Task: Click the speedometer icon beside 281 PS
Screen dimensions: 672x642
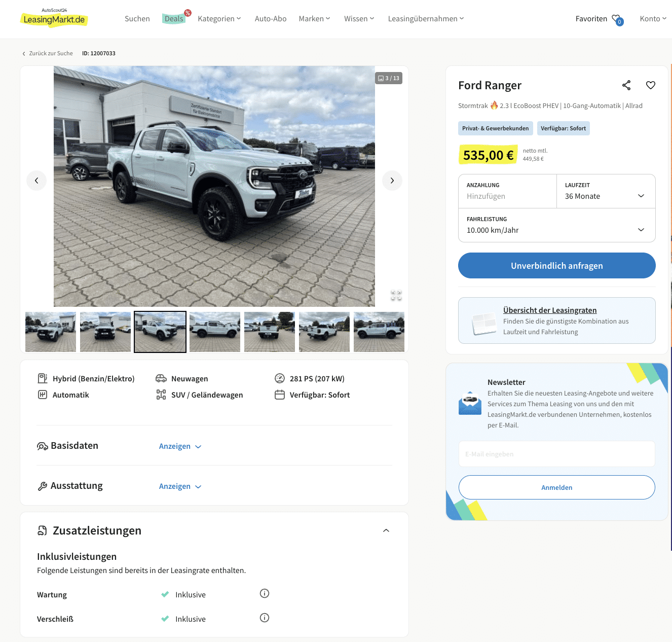Action: coord(280,378)
